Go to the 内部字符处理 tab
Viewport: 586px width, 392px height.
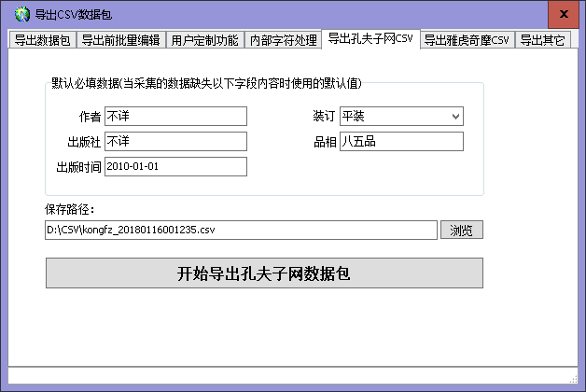coord(284,39)
